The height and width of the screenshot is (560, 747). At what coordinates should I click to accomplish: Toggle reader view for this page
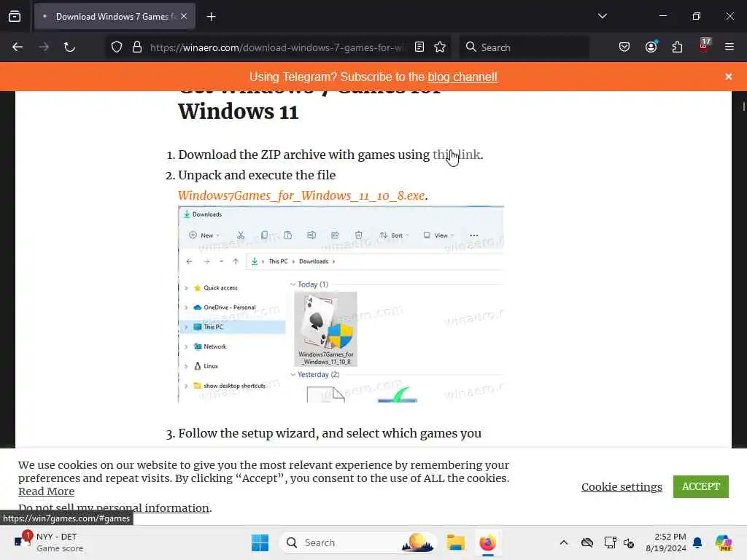[419, 47]
